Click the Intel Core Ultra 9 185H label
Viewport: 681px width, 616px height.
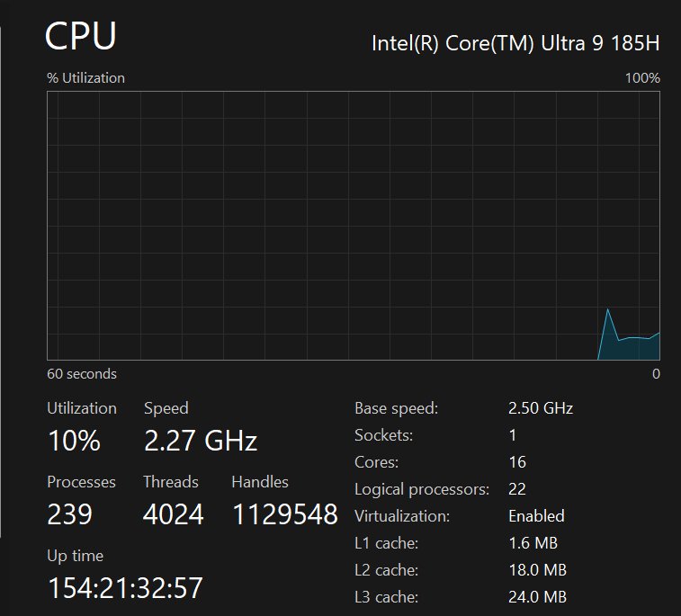pyautogui.click(x=515, y=44)
